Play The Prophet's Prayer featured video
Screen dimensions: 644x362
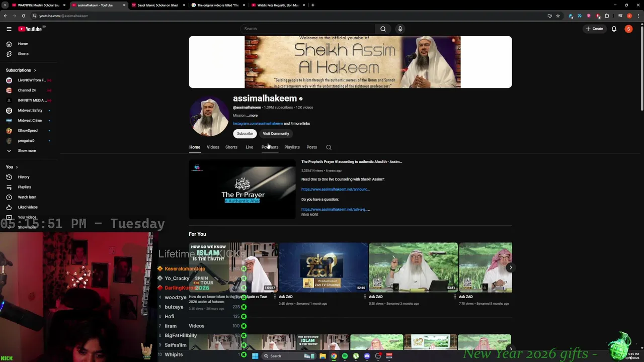242,189
